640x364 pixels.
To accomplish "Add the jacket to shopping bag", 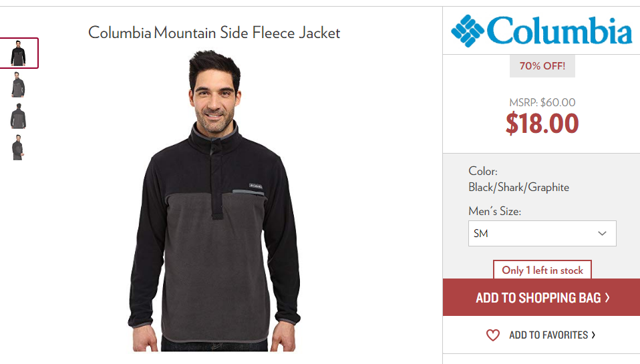I will point(541,297).
